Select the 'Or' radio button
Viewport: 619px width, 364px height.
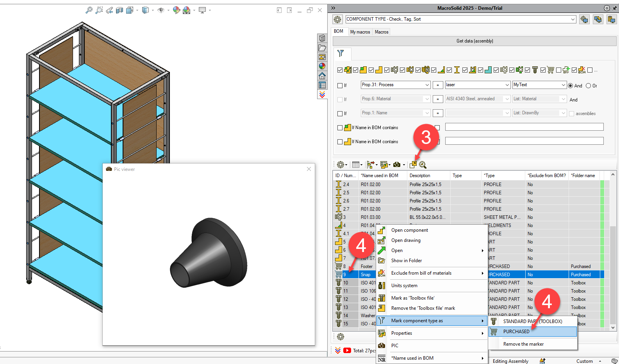588,85
